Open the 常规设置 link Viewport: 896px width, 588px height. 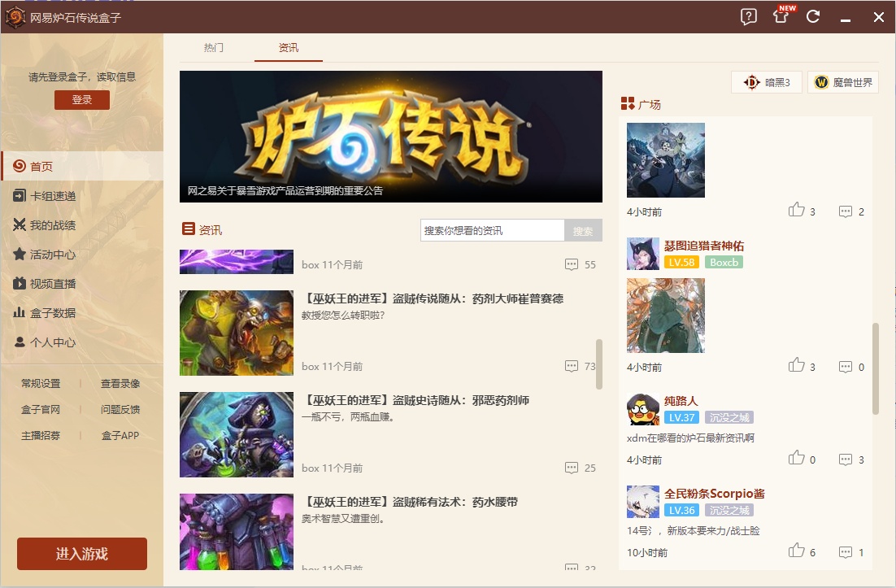pos(41,383)
